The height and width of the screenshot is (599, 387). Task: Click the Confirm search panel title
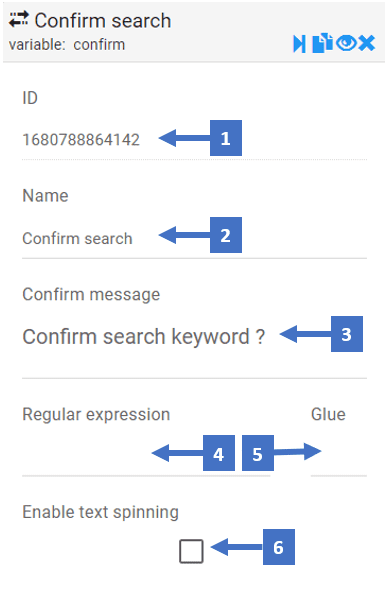click(102, 20)
